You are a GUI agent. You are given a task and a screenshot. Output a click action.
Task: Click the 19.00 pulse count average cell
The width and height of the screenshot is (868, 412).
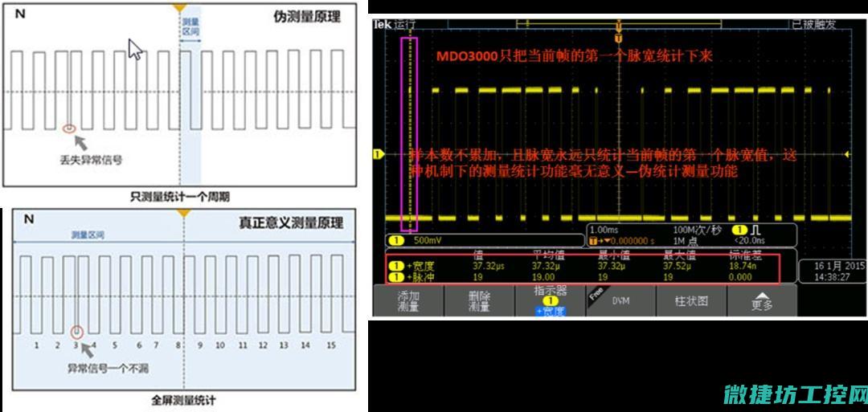tap(543, 276)
